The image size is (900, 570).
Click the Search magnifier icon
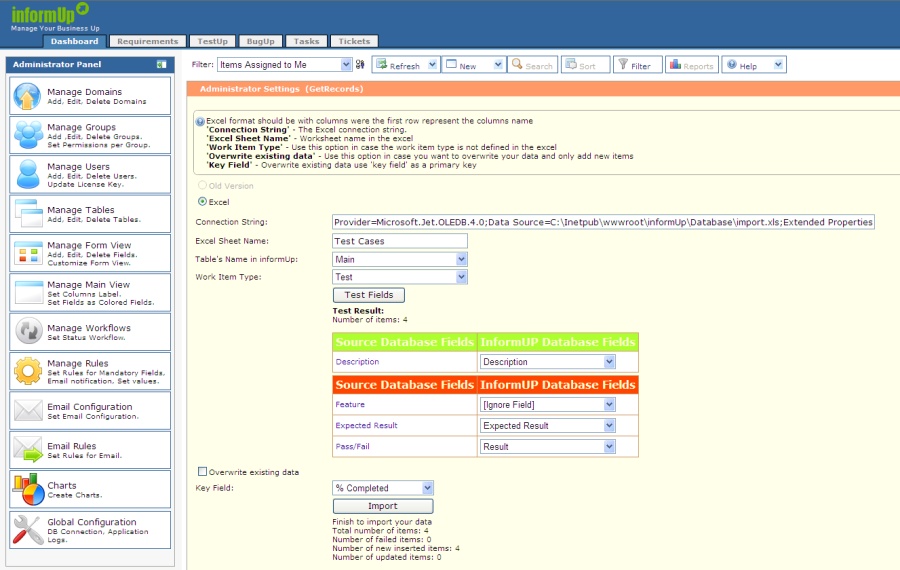(517, 64)
